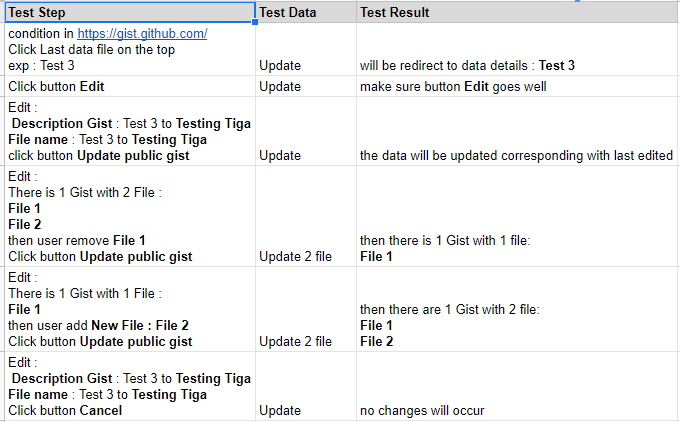680x422 pixels.
Task: Select the first 'Update 2 file' data cell
Action: 306,216
